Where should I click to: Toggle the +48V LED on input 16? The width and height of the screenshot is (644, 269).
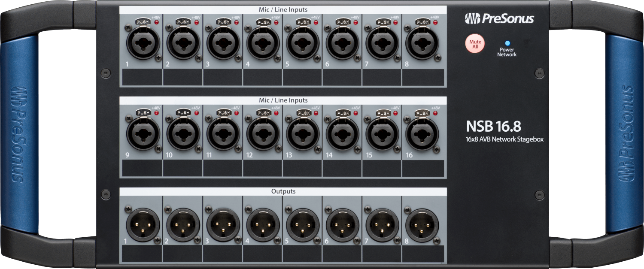(436, 112)
